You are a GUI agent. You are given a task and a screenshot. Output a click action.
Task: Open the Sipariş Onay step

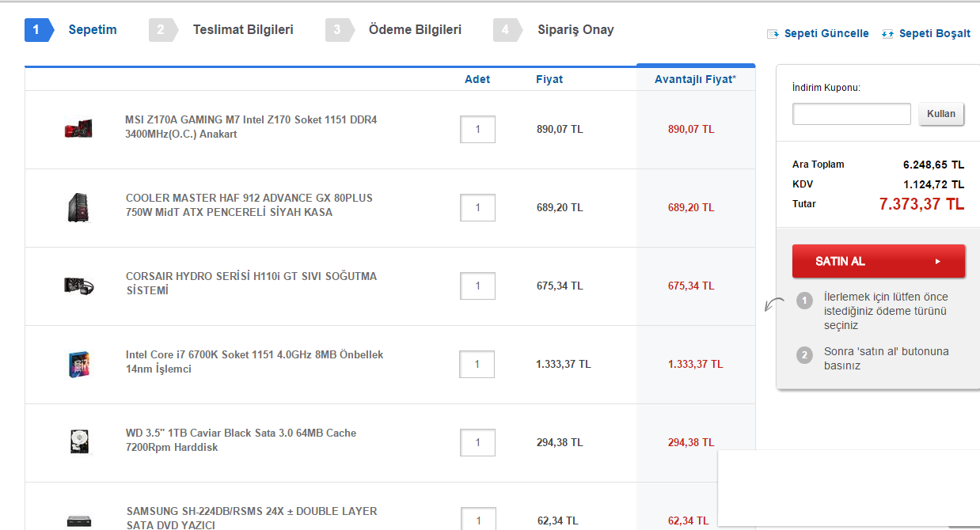[553, 30]
